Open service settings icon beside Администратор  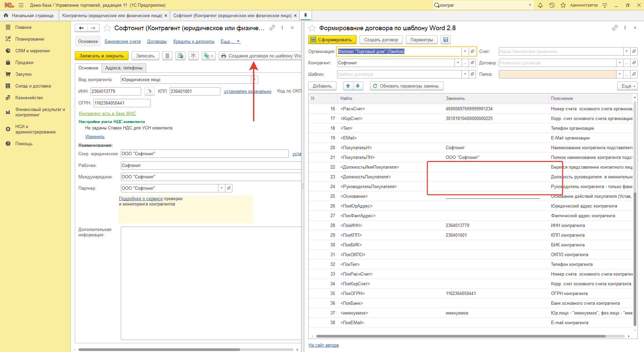coord(605,5)
